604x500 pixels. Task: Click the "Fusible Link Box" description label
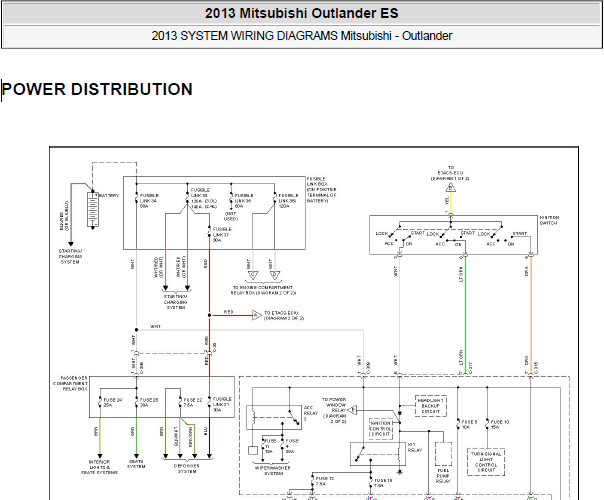322,190
